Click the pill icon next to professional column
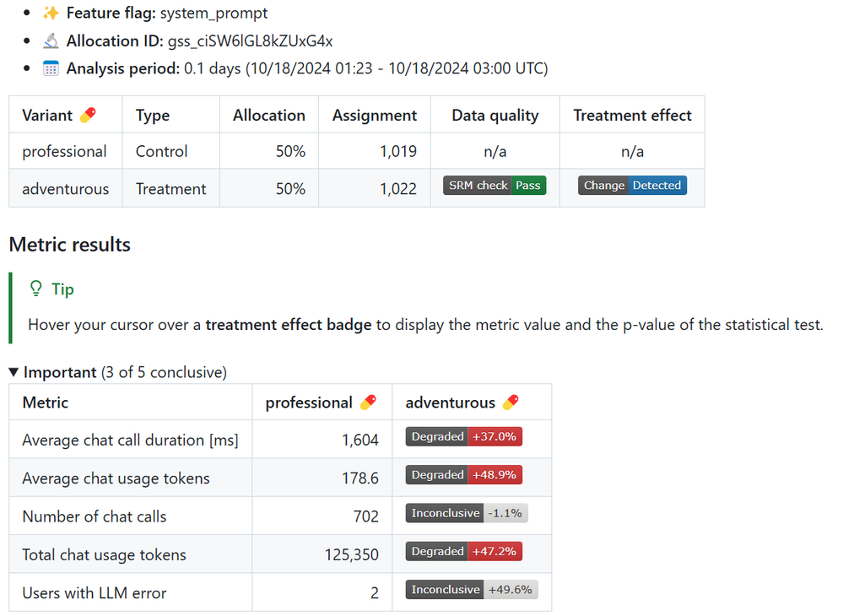The height and width of the screenshot is (616, 843). tap(368, 403)
